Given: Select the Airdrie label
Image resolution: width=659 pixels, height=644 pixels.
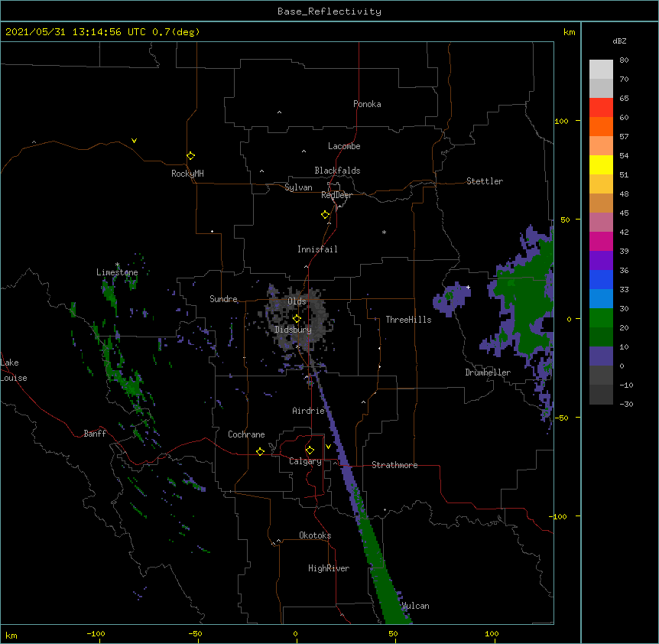Looking at the screenshot, I should (309, 411).
